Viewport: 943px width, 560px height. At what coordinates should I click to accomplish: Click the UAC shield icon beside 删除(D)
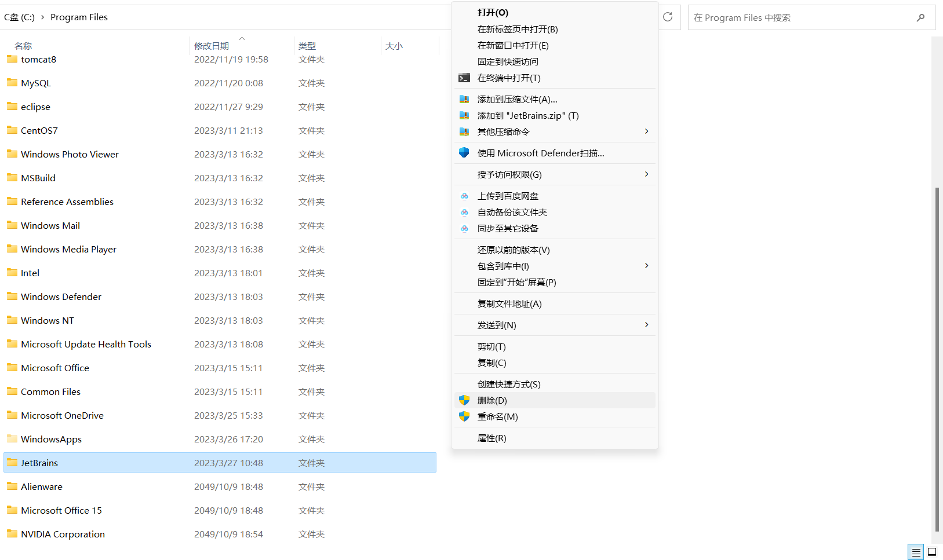tap(464, 400)
